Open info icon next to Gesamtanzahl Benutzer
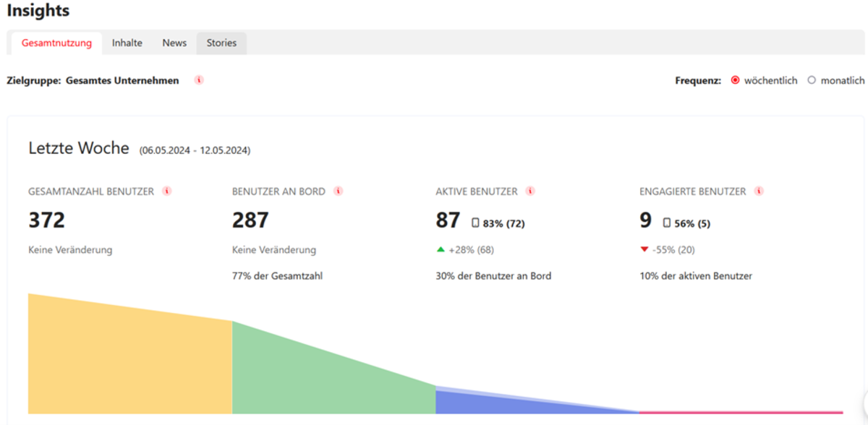 click(167, 192)
